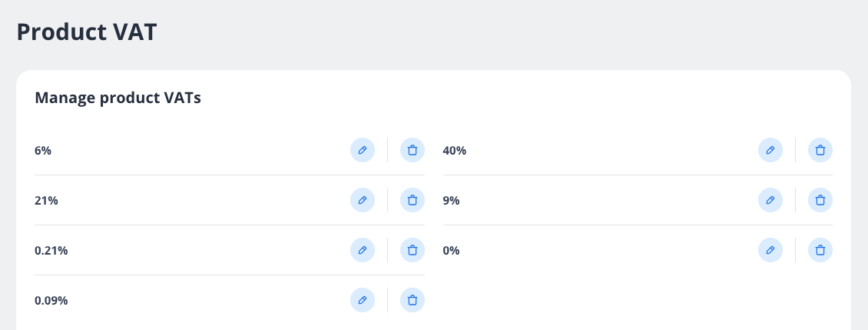Open the edit pencil for 0.21%
Screen dimensions: 868x330
(363, 250)
